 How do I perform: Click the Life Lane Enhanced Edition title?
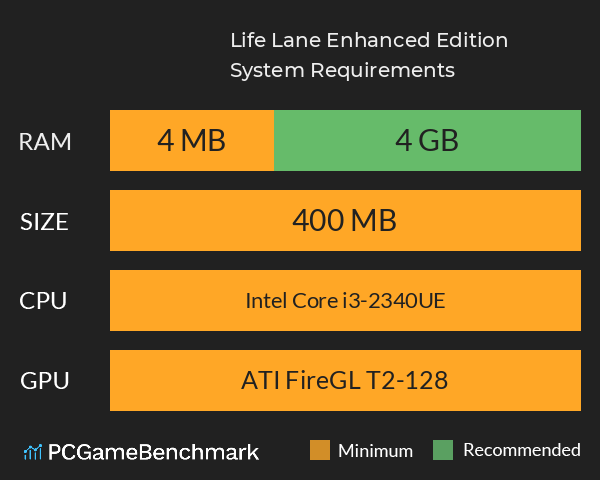pos(369,41)
